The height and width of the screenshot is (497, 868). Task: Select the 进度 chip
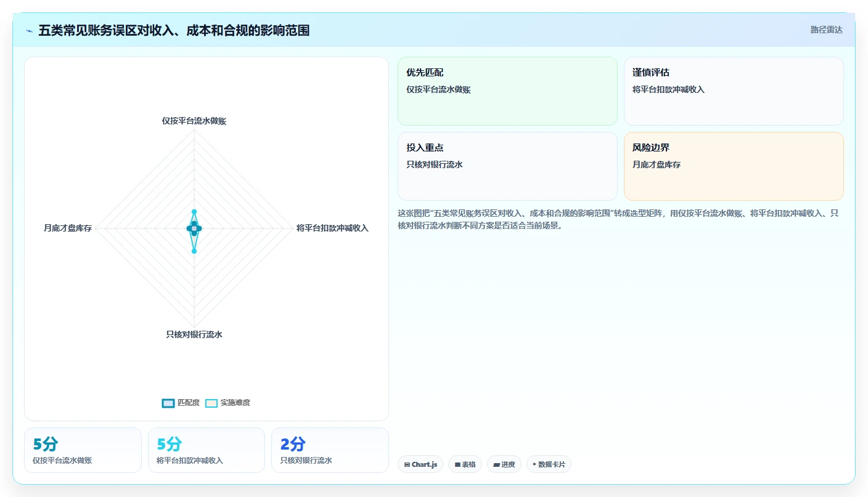[x=504, y=464]
